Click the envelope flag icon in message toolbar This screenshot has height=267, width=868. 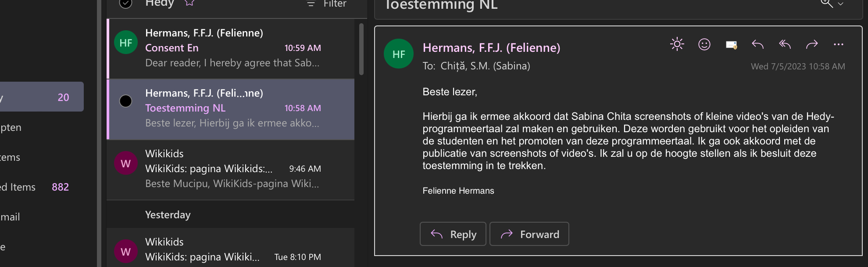click(731, 45)
